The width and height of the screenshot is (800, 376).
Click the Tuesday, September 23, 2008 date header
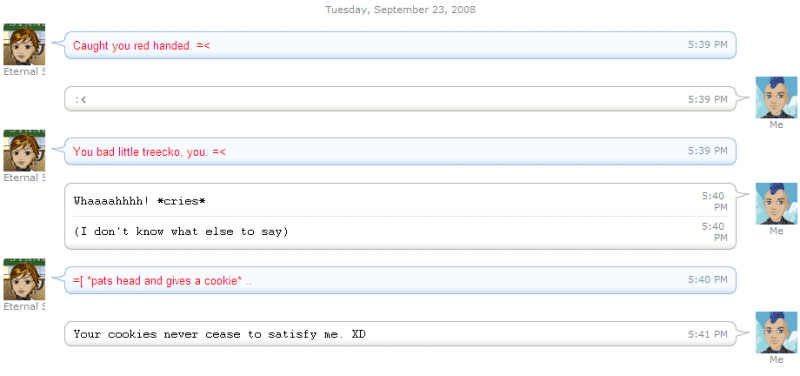click(401, 9)
